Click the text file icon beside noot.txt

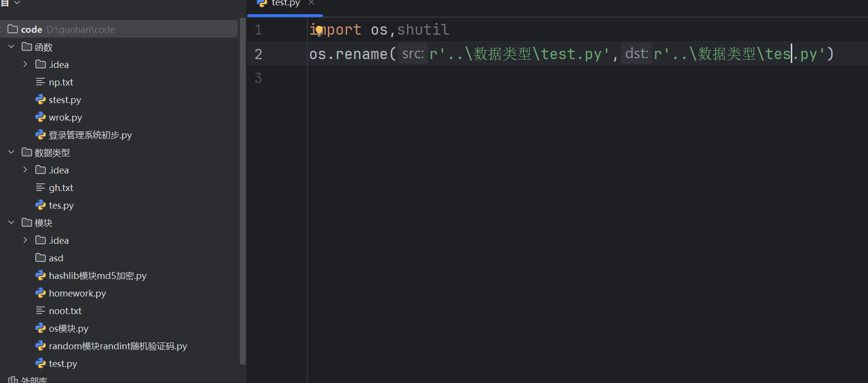coord(41,311)
